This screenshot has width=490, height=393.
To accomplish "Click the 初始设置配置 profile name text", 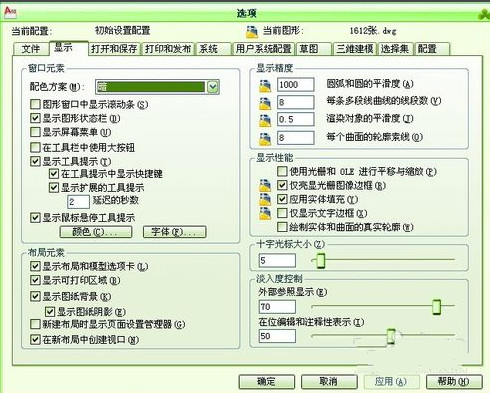I will [122, 31].
